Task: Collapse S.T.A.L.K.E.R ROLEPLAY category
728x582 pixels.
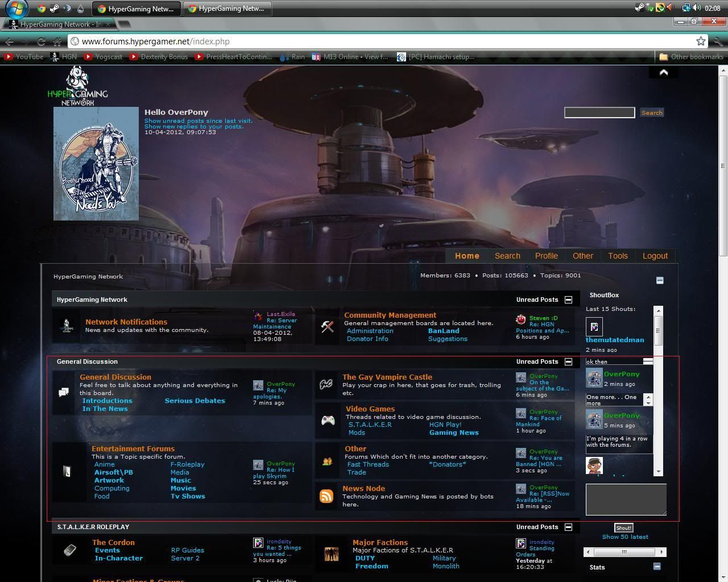Action: (x=568, y=527)
